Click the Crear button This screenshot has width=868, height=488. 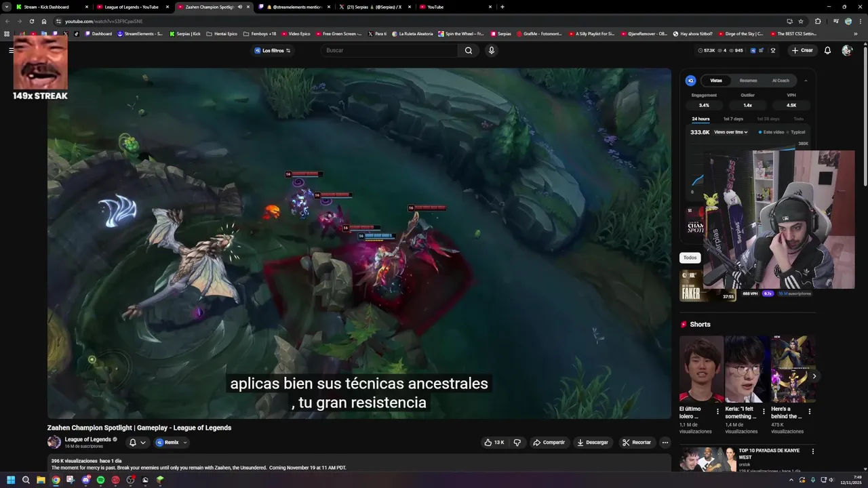click(x=802, y=50)
